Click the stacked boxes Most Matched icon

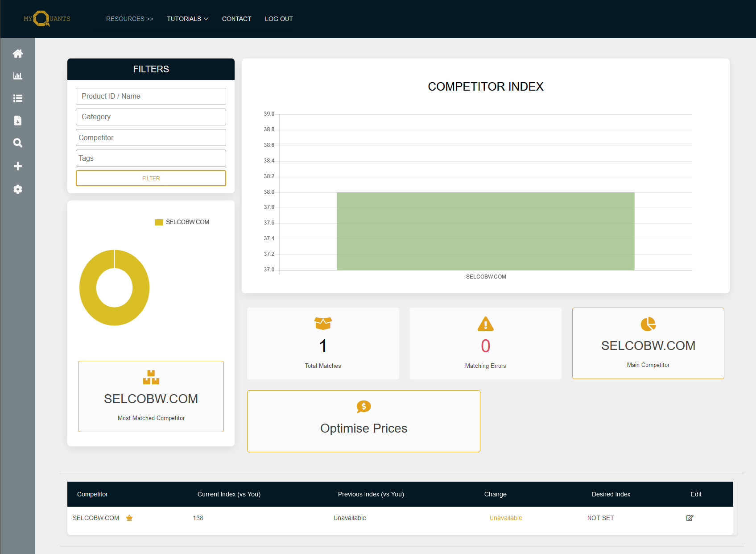pos(151,377)
